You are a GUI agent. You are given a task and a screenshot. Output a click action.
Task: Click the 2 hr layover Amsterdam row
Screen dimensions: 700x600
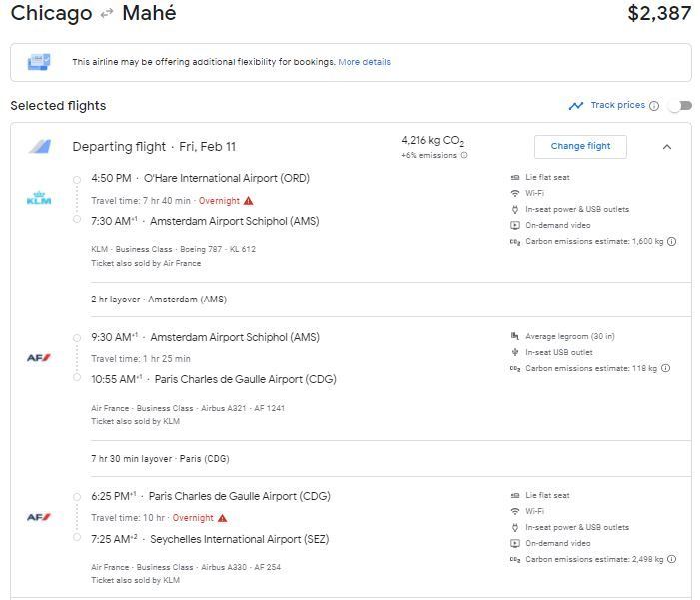(390, 300)
